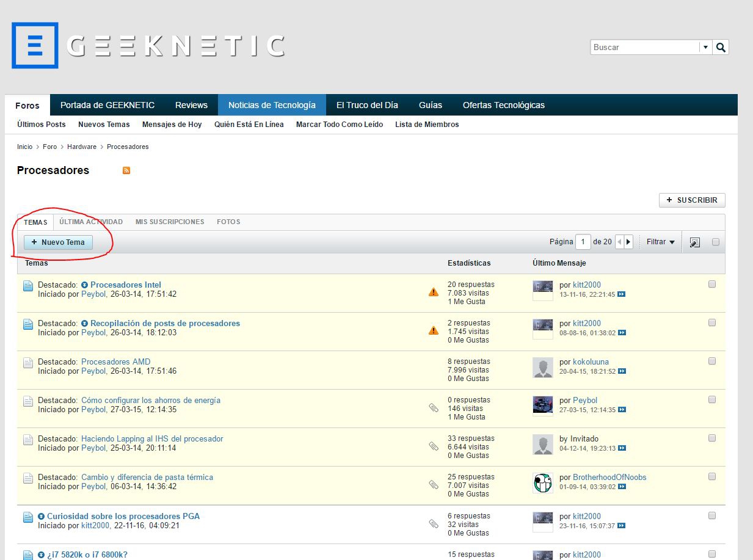
Task: Go to next page arrow in pagination
Action: coord(628,242)
